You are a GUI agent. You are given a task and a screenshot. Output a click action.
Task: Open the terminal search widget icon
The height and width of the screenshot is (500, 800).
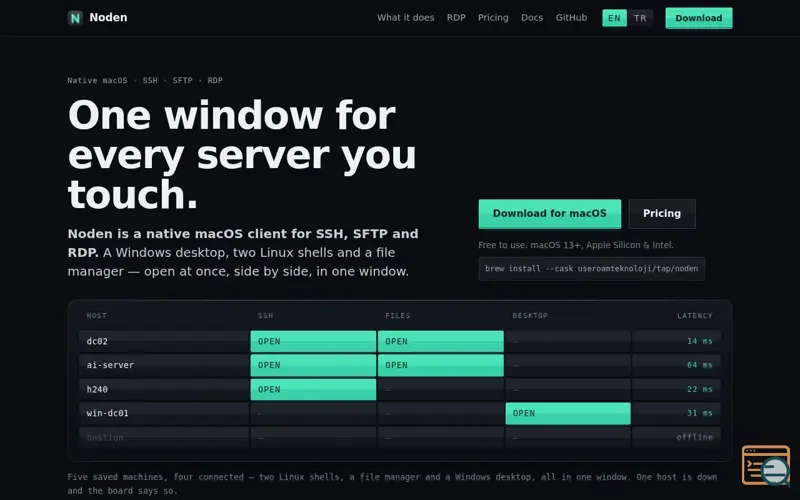[x=766, y=465]
